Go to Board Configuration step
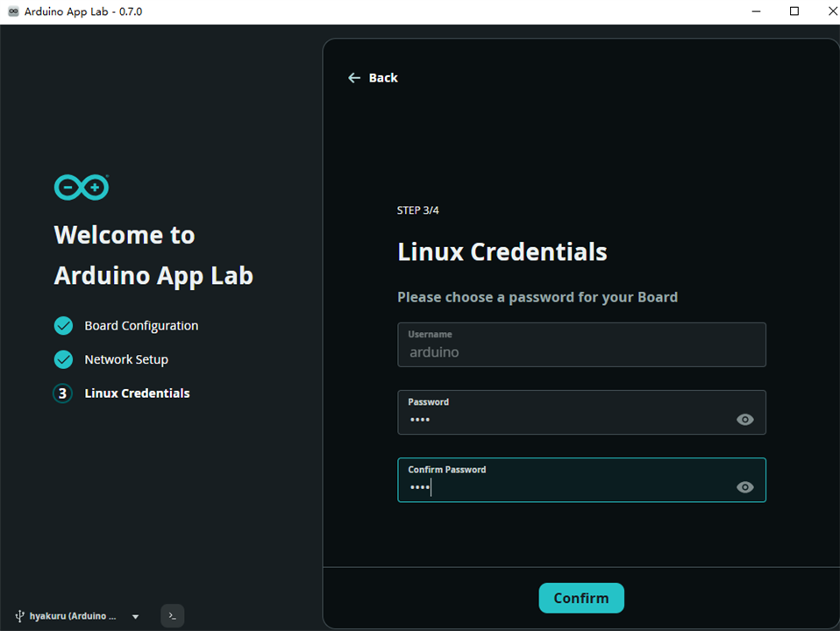 (x=141, y=326)
